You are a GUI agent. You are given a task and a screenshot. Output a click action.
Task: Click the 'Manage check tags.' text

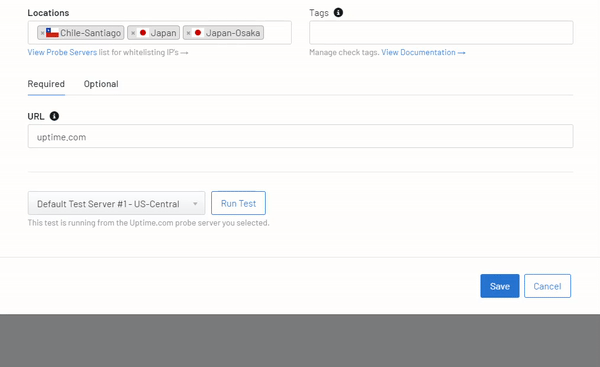[344, 52]
